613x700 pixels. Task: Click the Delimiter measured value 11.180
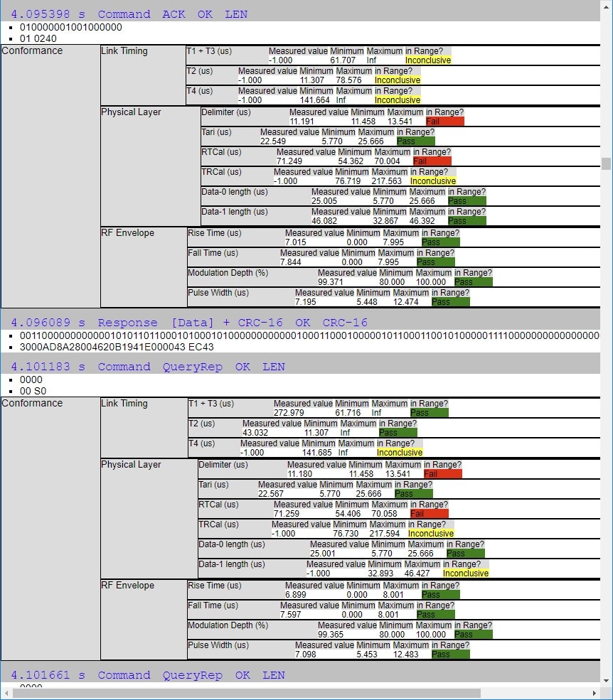(299, 474)
